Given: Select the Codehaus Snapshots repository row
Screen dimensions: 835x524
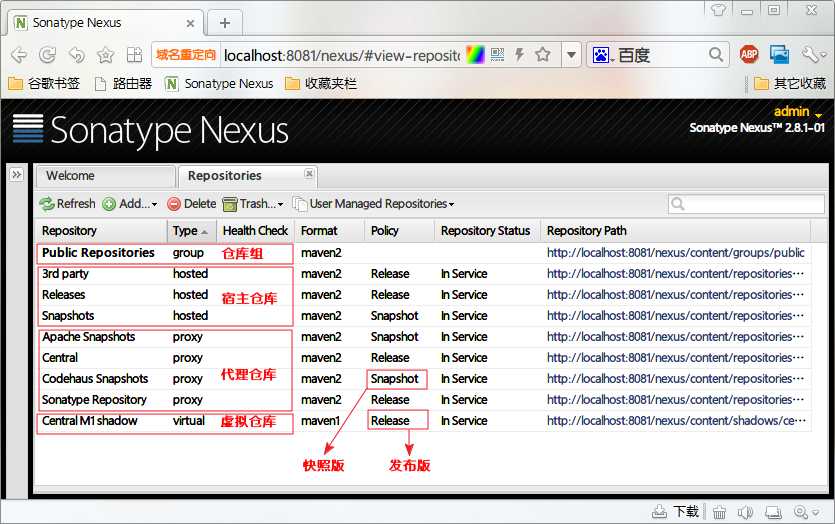Looking at the screenshot, I should [x=423, y=379].
